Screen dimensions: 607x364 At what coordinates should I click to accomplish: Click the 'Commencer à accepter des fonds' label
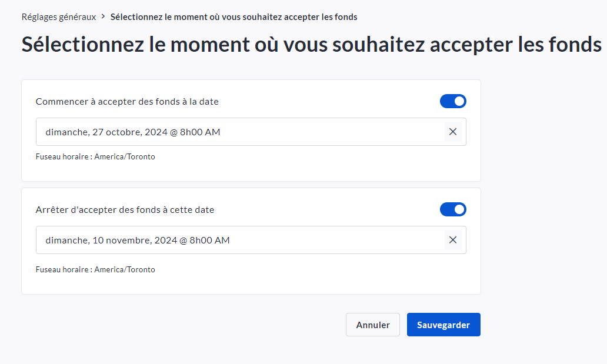tap(127, 102)
